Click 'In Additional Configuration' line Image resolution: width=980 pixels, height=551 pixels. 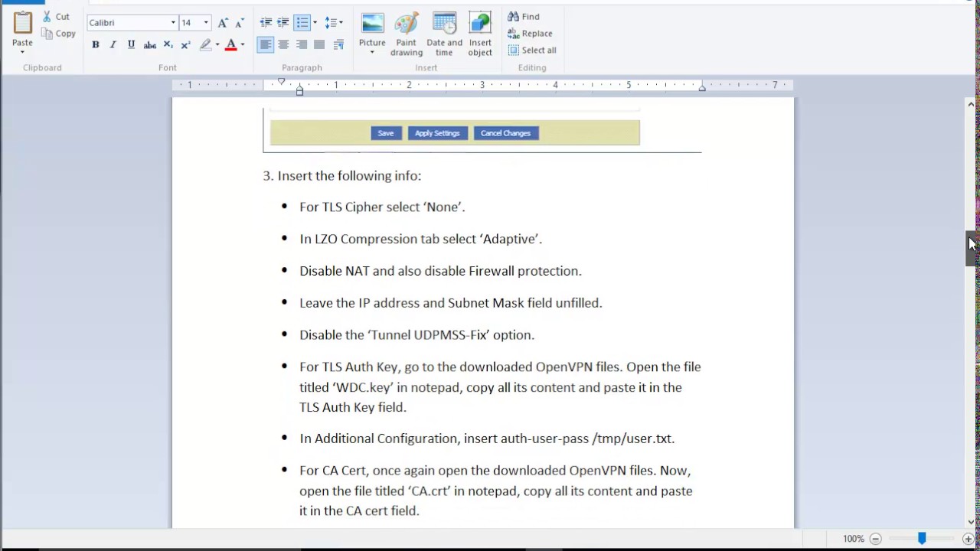(487, 439)
